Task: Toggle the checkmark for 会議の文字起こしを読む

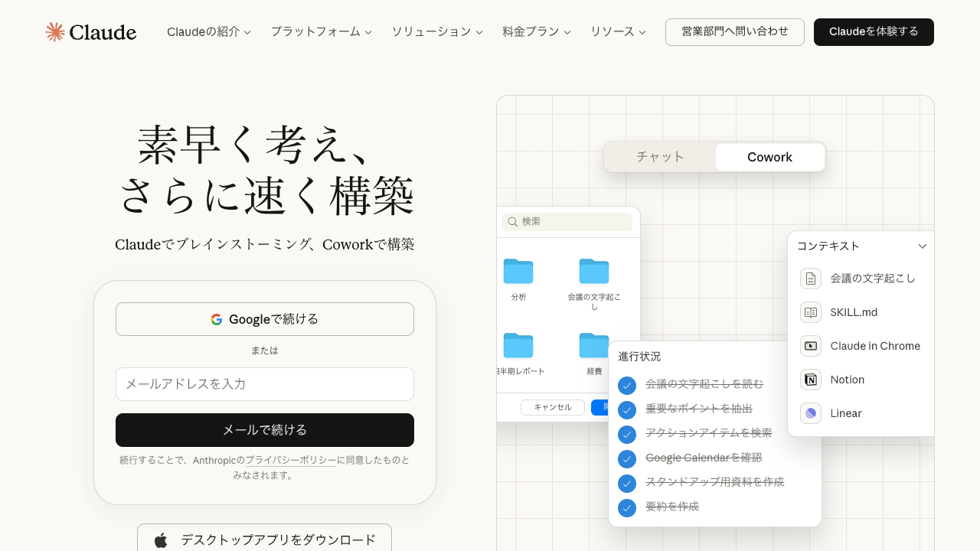Action: [x=627, y=386]
